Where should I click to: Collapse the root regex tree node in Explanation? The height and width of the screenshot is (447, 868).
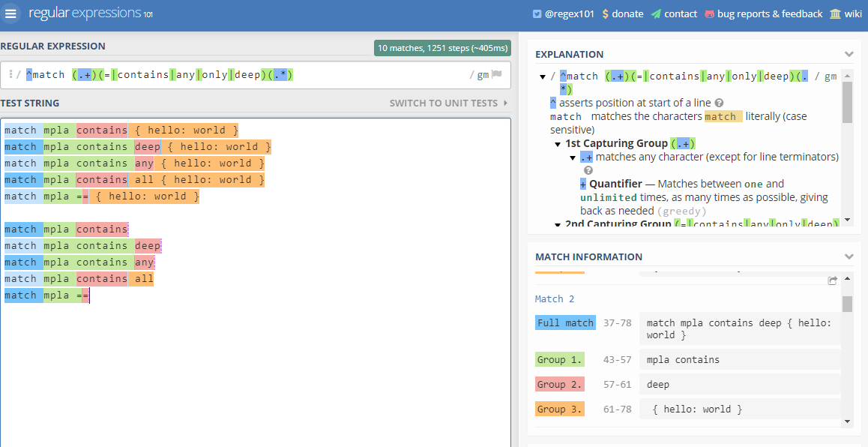tap(543, 76)
